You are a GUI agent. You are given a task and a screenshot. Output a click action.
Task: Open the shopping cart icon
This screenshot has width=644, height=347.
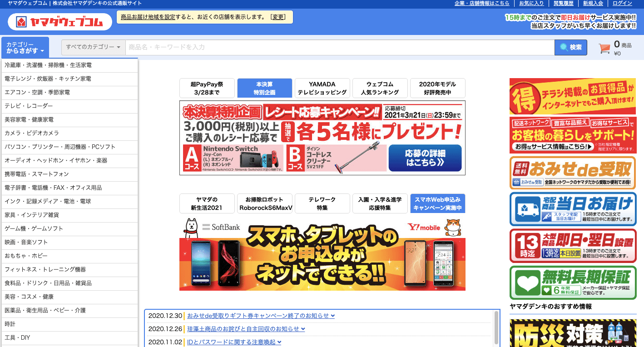click(x=604, y=48)
